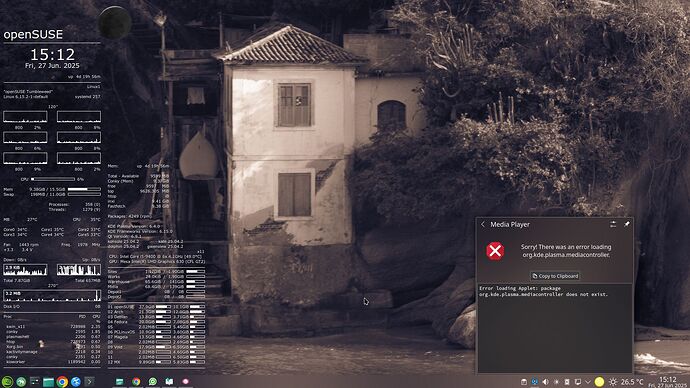Viewport: 690px width, 388px height.
Task: Open the clipboard tray icon
Action: click(524, 382)
